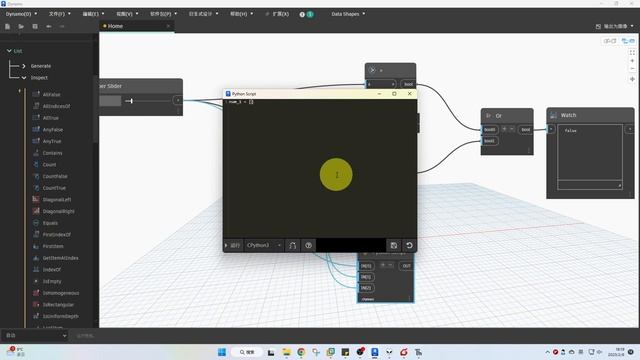This screenshot has height=360, width=640.
Task: Expand the Generate subcategory
Action: point(24,66)
